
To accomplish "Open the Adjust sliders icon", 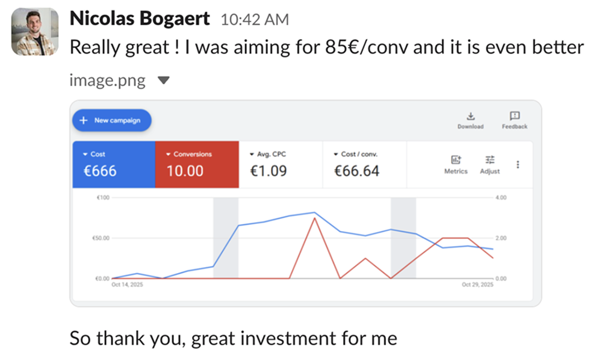I will [x=489, y=159].
